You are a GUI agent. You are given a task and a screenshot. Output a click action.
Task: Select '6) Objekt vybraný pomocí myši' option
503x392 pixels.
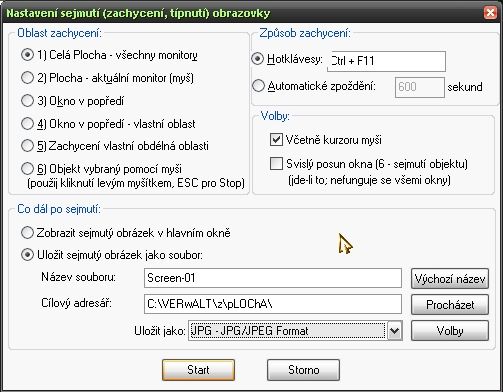(27, 169)
